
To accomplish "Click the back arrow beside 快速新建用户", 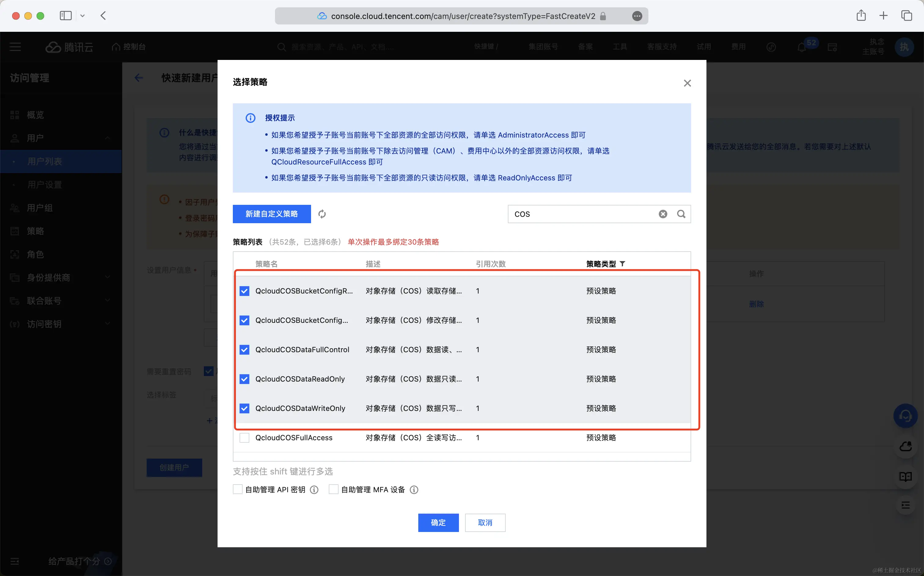I will (139, 78).
